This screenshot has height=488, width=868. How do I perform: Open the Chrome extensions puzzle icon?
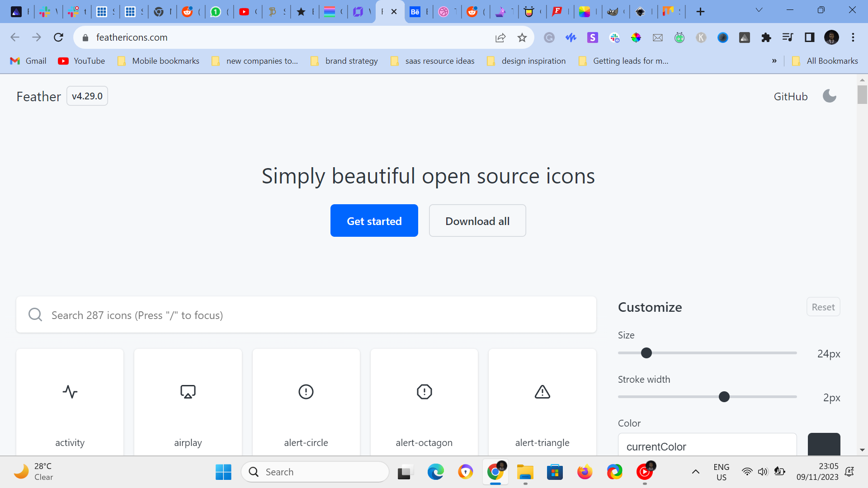tap(766, 38)
